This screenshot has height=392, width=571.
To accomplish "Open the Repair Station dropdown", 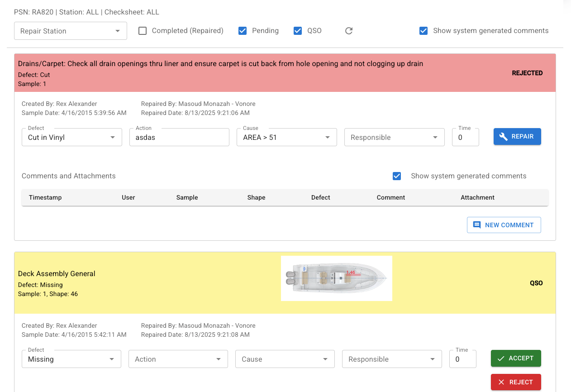I will (71, 31).
